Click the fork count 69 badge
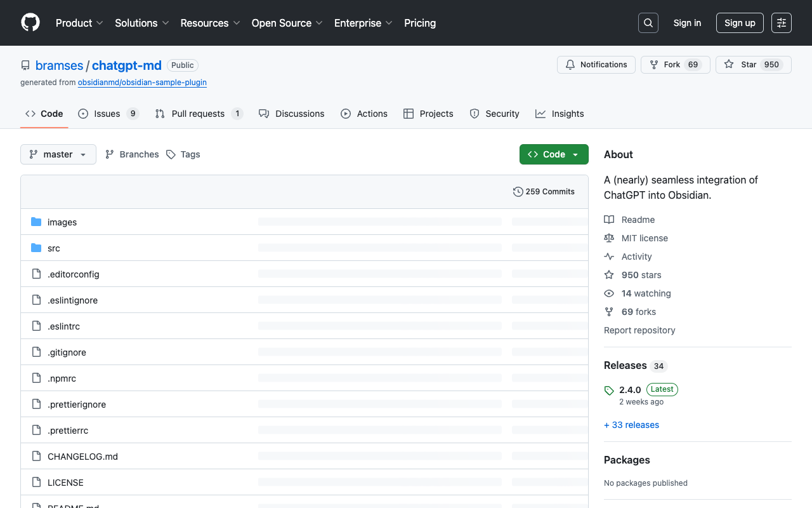812x508 pixels. [x=693, y=65]
